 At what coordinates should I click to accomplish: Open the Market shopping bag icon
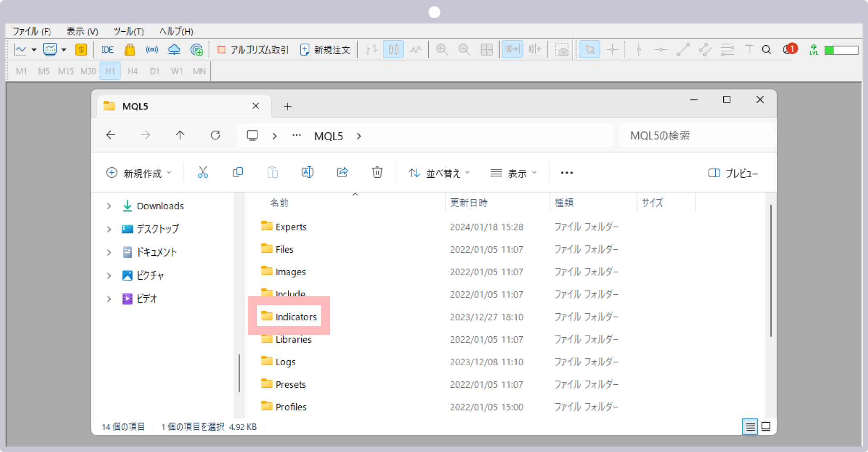point(130,50)
